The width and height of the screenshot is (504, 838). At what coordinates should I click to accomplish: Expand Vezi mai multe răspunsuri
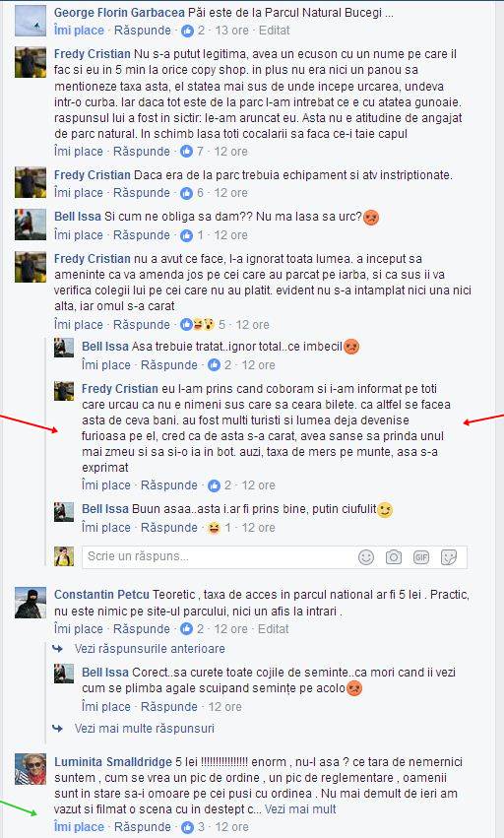pos(145,729)
